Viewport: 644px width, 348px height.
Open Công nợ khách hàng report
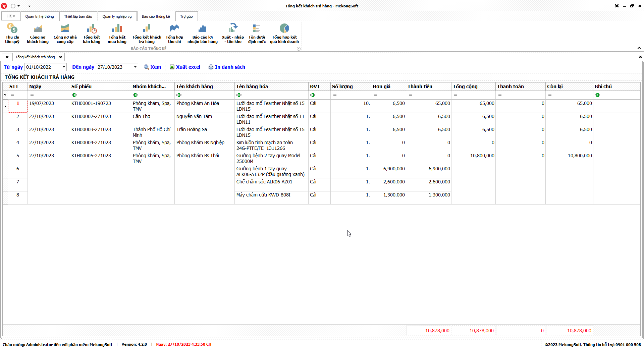coord(38,33)
